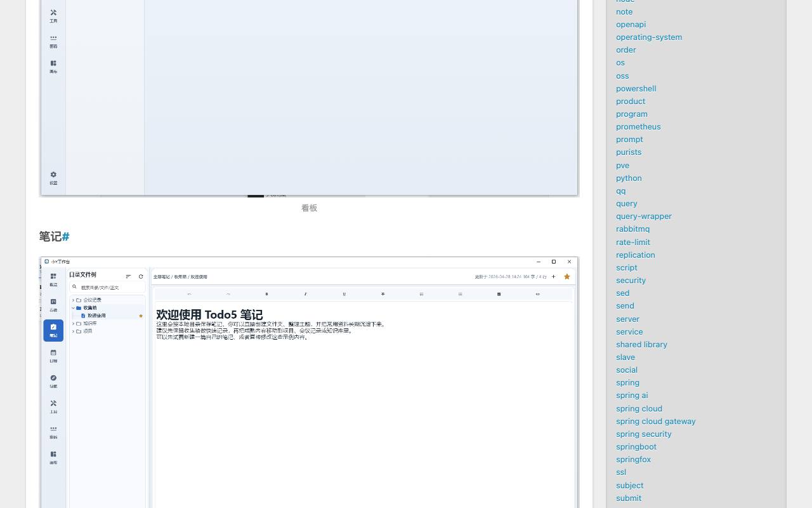The width and height of the screenshot is (812, 508).
Task: Open the 'server' tag link
Action: tap(627, 319)
